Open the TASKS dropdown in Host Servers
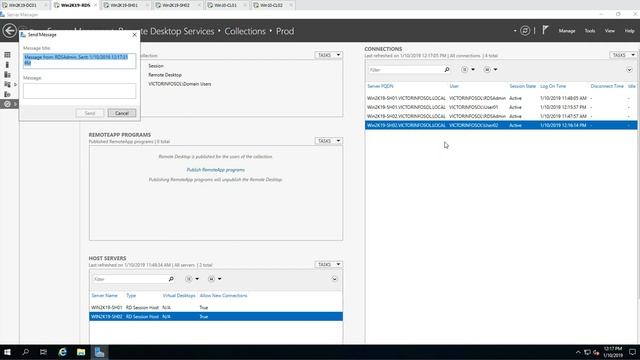Image resolution: width=640 pixels, height=360 pixels. [329, 264]
